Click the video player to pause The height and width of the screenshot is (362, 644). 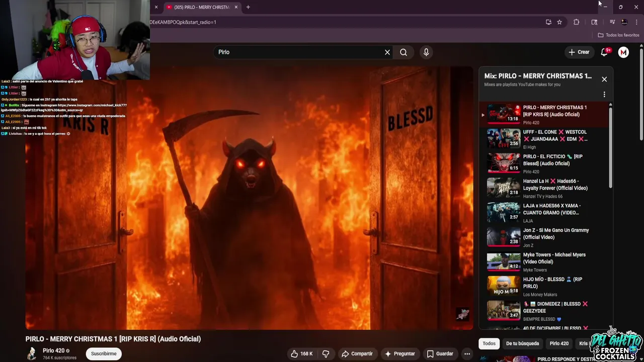249,198
